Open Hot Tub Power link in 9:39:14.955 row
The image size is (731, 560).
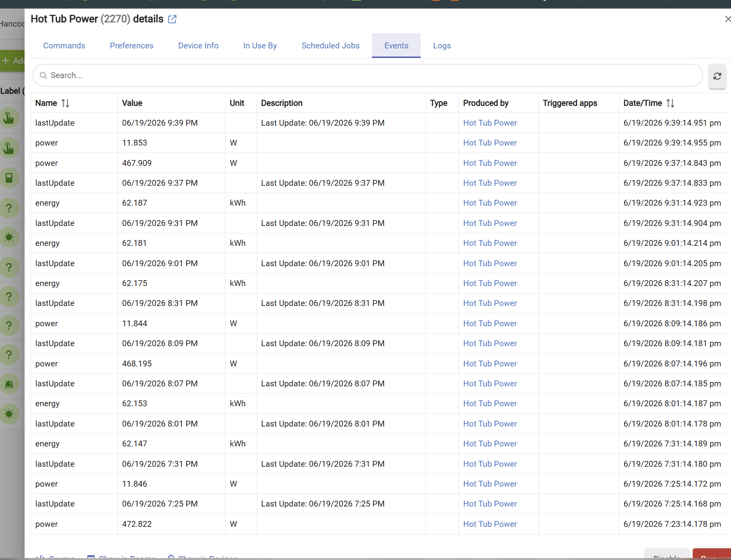(490, 143)
